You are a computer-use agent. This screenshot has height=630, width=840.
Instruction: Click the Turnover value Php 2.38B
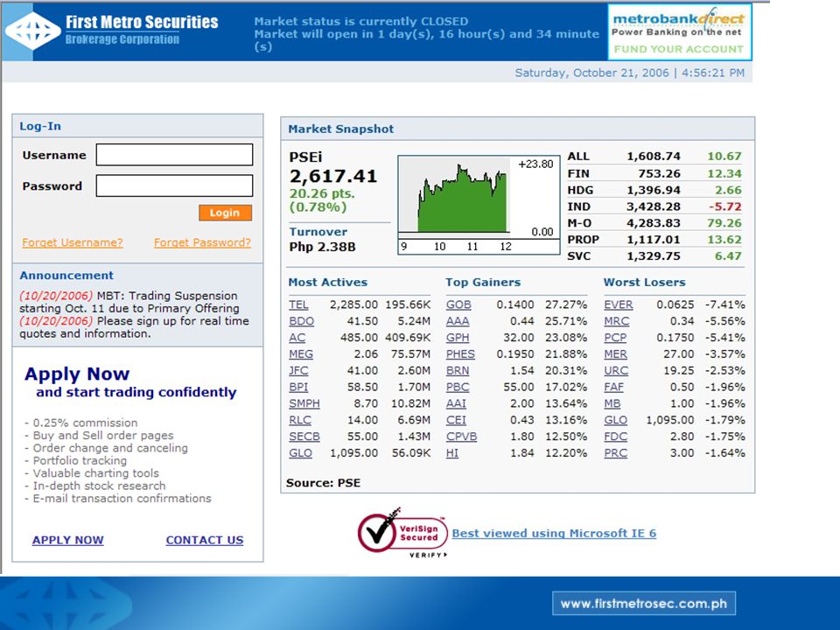[x=323, y=247]
